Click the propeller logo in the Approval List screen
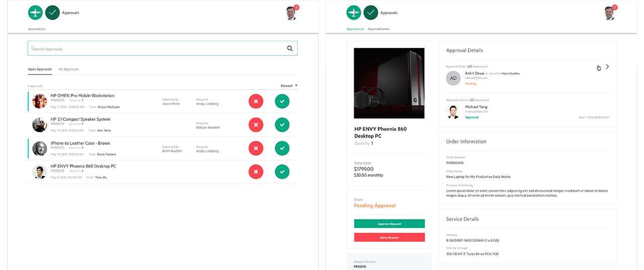 pos(36,13)
